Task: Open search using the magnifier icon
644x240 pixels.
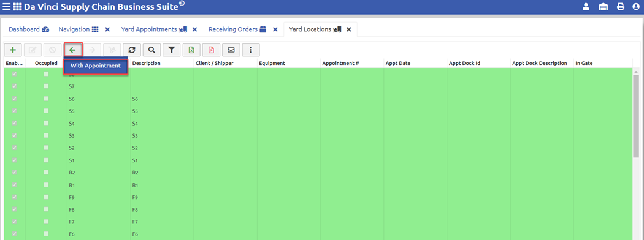Action: coord(151,50)
